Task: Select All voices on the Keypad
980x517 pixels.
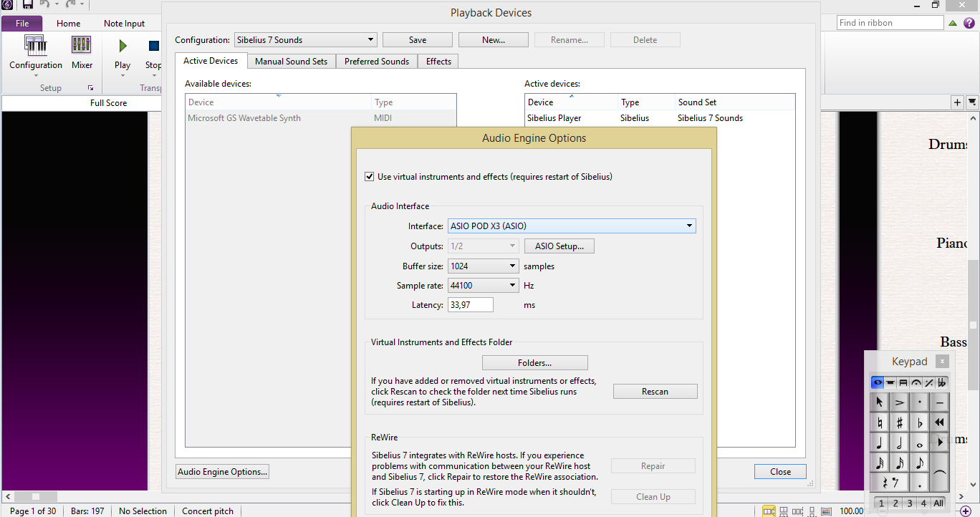Action: [938, 503]
